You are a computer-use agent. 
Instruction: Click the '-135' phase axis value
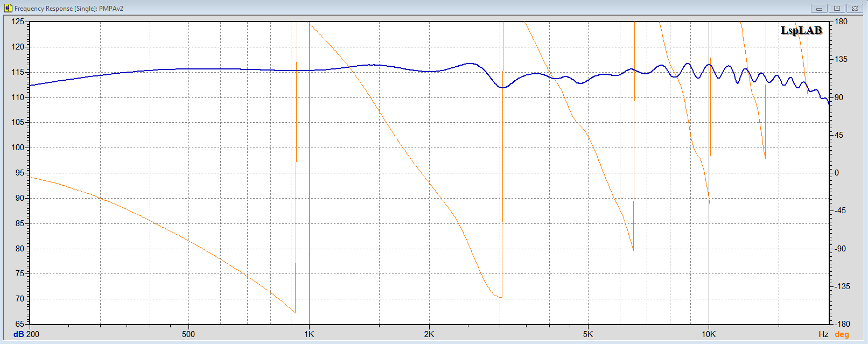(x=842, y=286)
